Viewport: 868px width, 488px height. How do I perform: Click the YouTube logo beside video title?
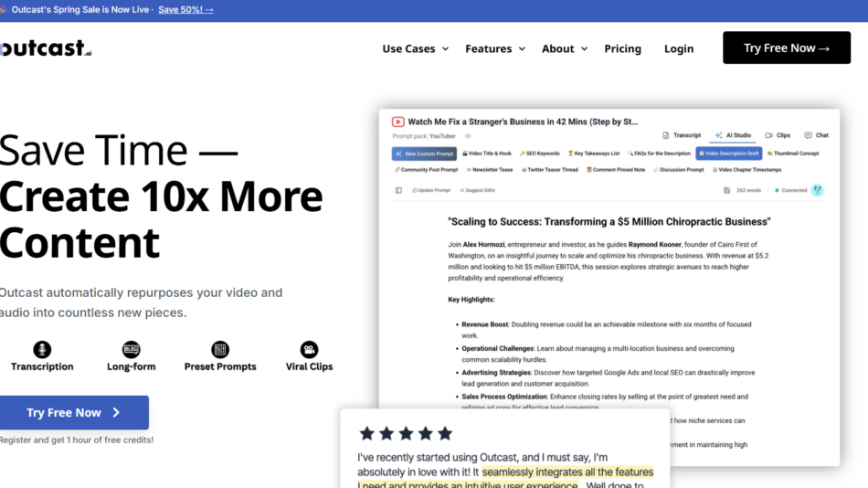pos(398,122)
